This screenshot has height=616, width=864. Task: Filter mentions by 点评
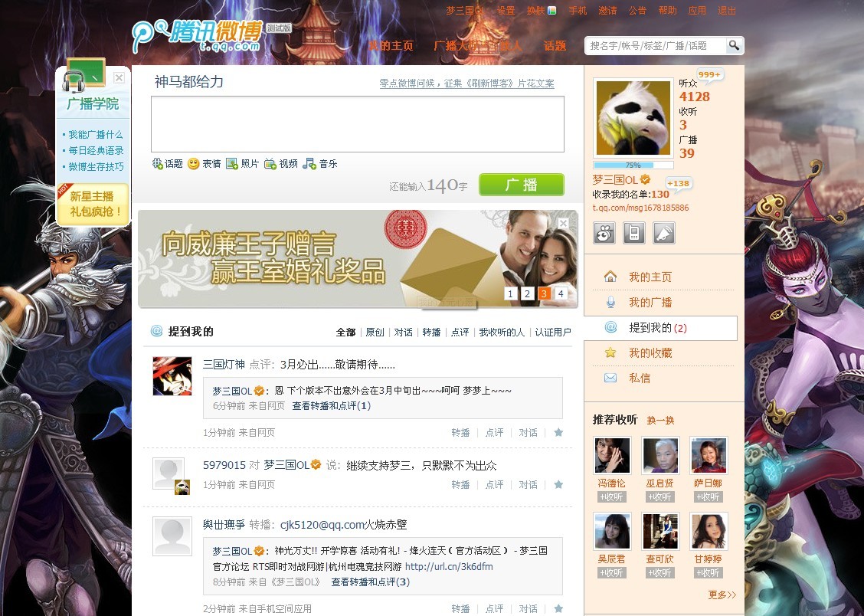(460, 333)
